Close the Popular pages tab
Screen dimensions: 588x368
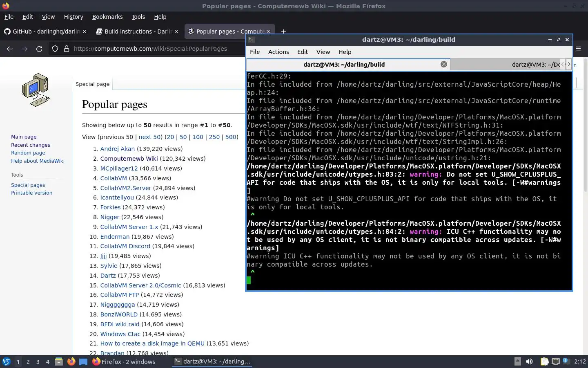click(268, 31)
